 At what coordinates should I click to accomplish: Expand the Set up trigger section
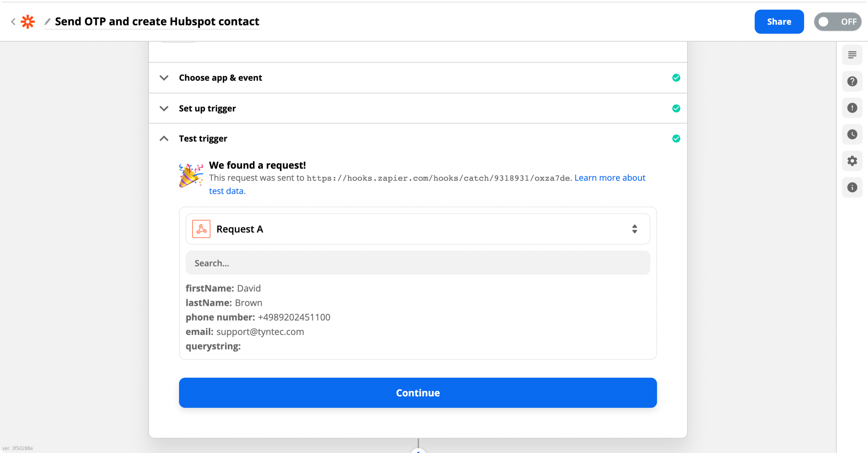pos(418,108)
